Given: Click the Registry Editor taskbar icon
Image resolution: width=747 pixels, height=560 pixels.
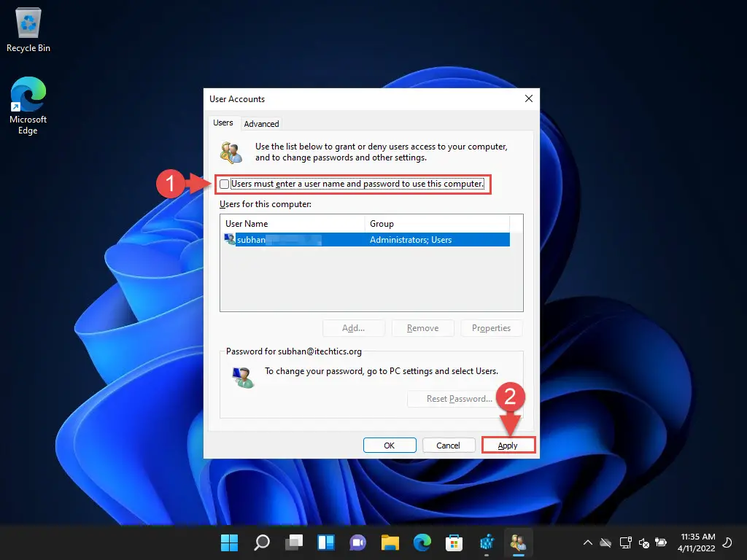Looking at the screenshot, I should [x=487, y=542].
